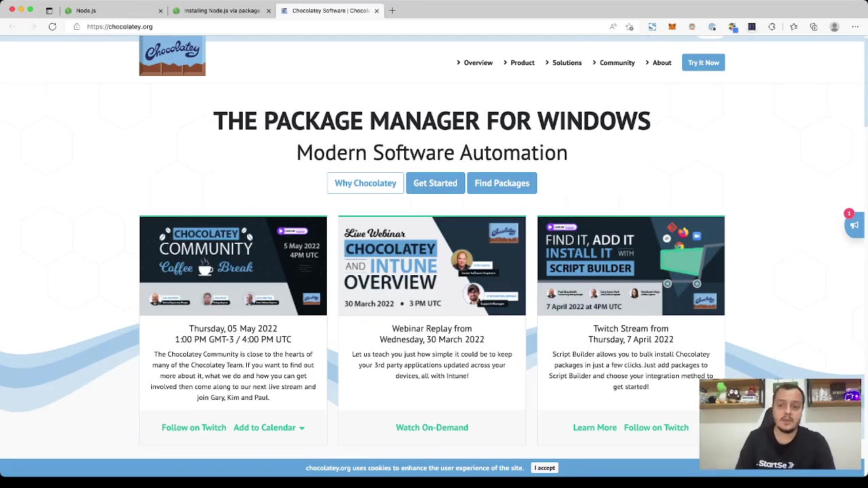The height and width of the screenshot is (488, 868).
Task: Click the round face extension icon
Action: 692,26
